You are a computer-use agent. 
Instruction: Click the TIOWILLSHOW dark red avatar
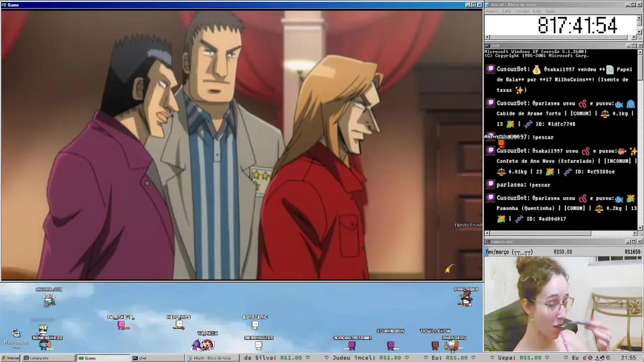(x=435, y=345)
